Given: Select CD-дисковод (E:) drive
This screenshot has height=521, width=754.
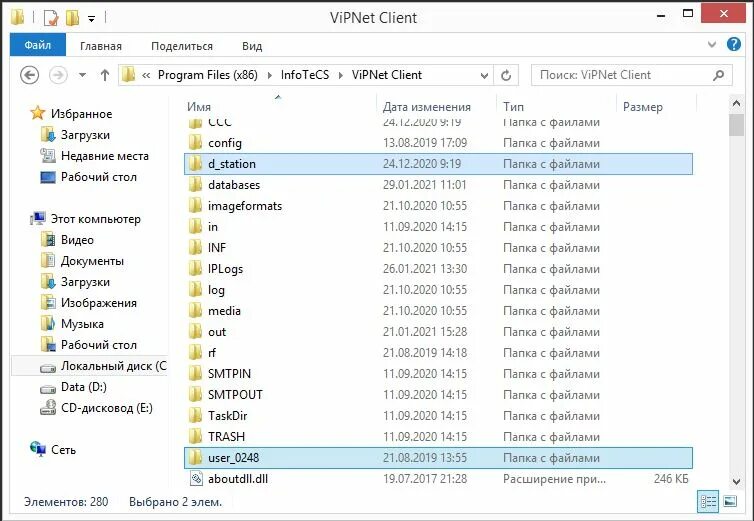Looking at the screenshot, I should point(106,408).
